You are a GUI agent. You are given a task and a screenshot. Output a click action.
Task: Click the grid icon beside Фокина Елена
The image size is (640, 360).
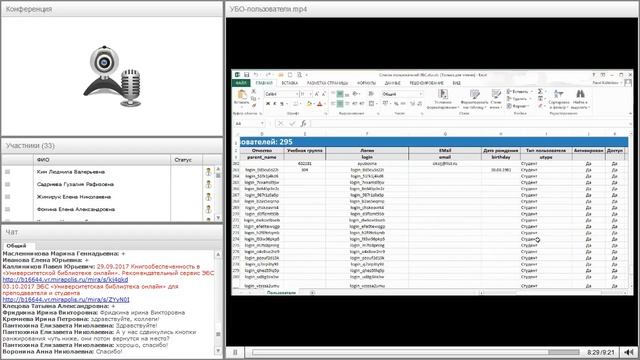point(7,209)
